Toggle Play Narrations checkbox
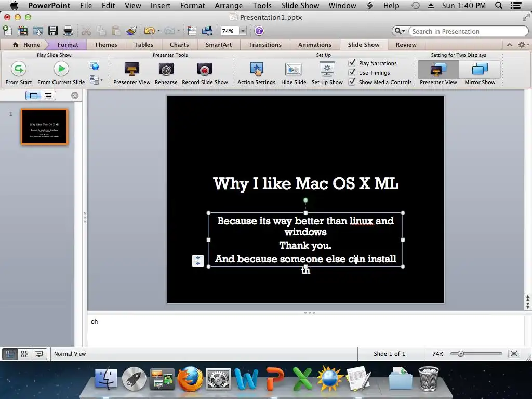This screenshot has width=532, height=399. pyautogui.click(x=352, y=63)
